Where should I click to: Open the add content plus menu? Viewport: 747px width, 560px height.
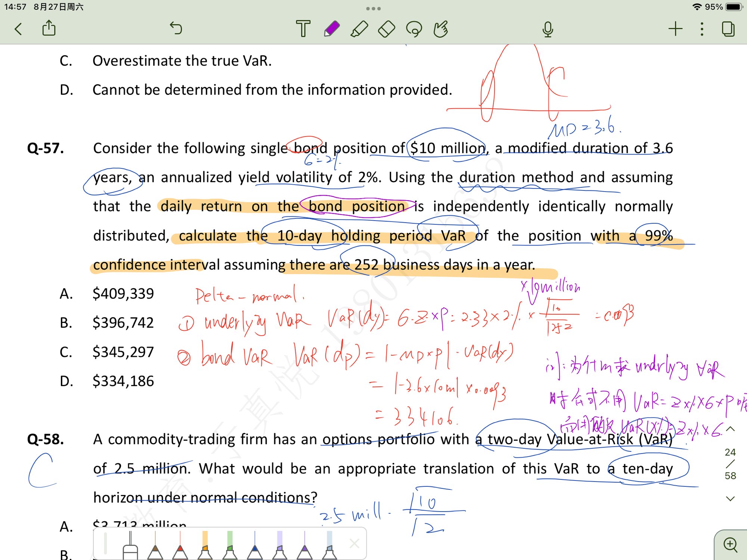click(x=675, y=29)
